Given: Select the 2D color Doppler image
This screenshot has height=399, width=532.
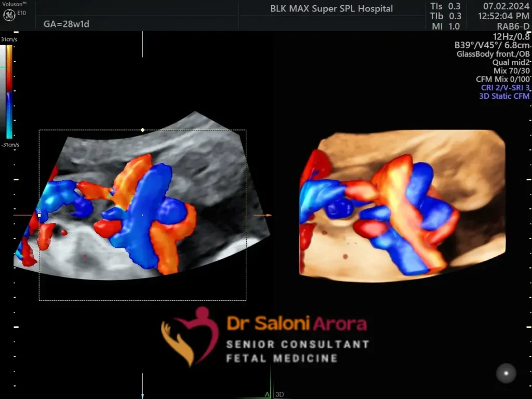Looking at the screenshot, I should pyautogui.click(x=142, y=196).
